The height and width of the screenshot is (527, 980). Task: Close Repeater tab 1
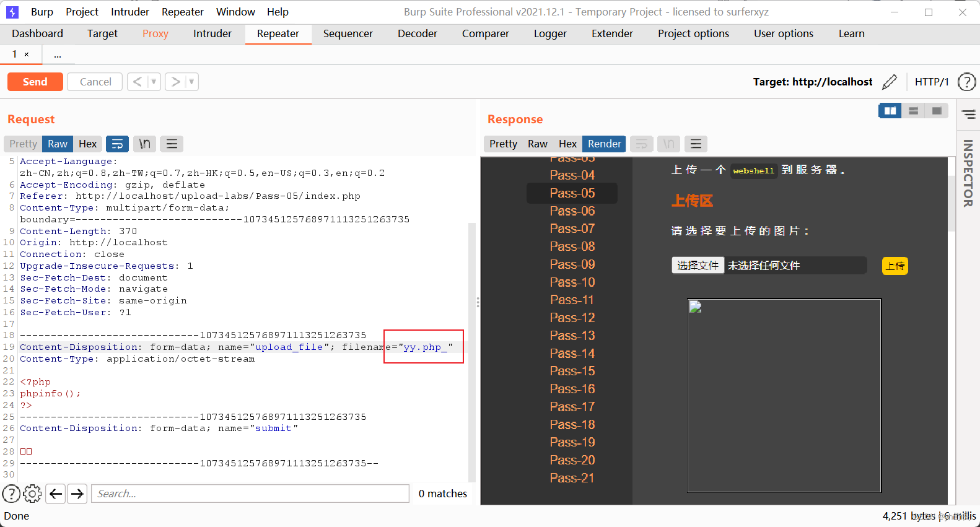pyautogui.click(x=27, y=54)
